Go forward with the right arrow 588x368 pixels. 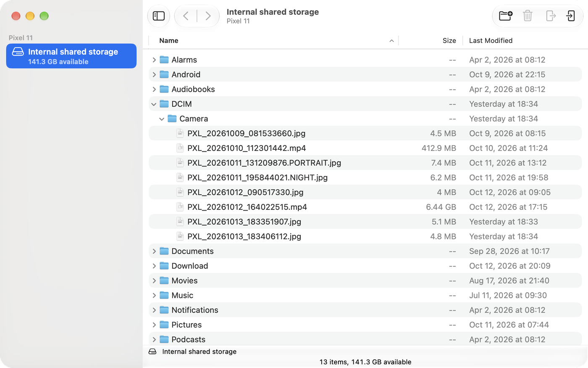[x=208, y=16]
